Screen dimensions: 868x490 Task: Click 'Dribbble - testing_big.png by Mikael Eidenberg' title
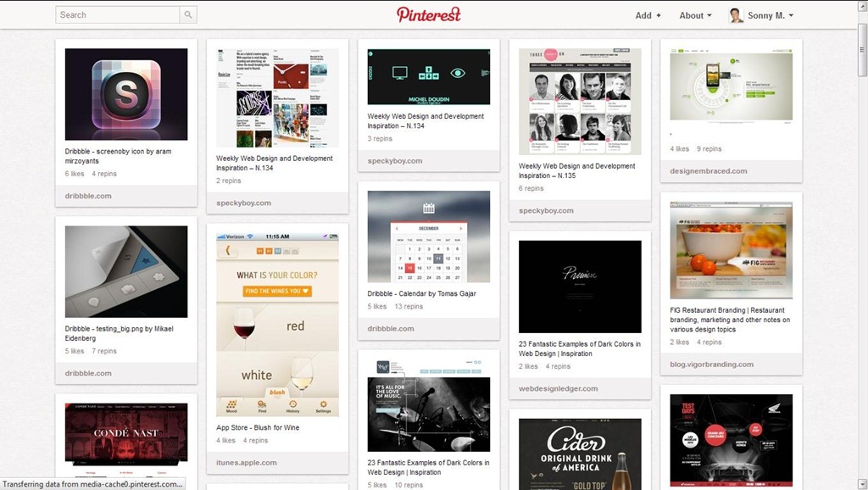pyautogui.click(x=119, y=333)
